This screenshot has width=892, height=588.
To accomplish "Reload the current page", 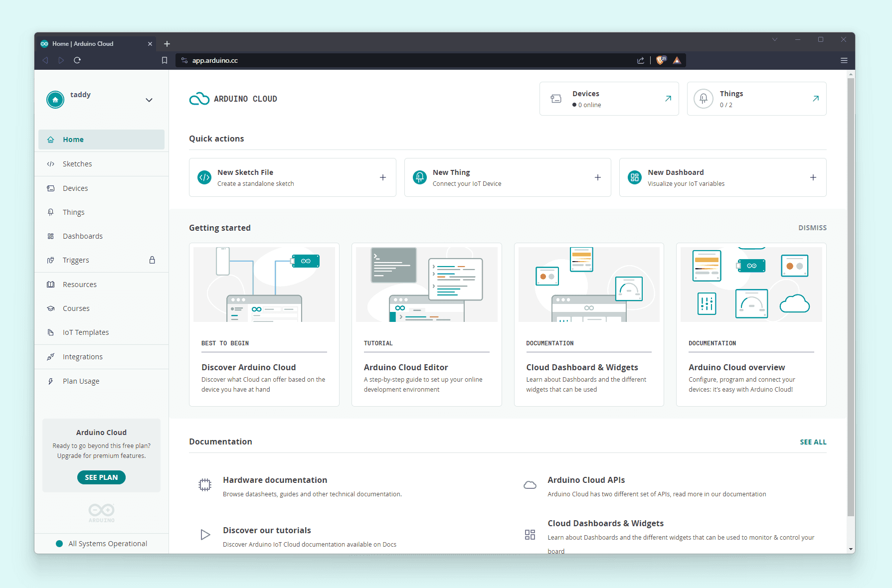I will tap(77, 60).
